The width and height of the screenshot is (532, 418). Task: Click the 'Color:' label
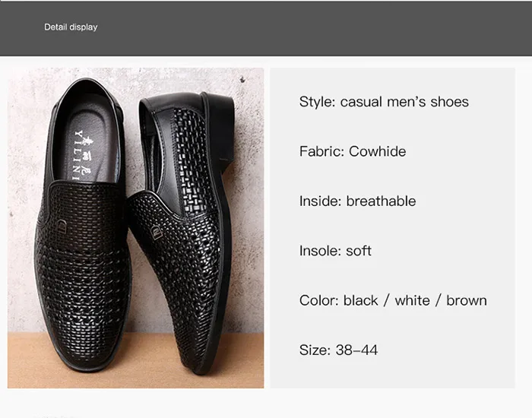[x=319, y=300]
